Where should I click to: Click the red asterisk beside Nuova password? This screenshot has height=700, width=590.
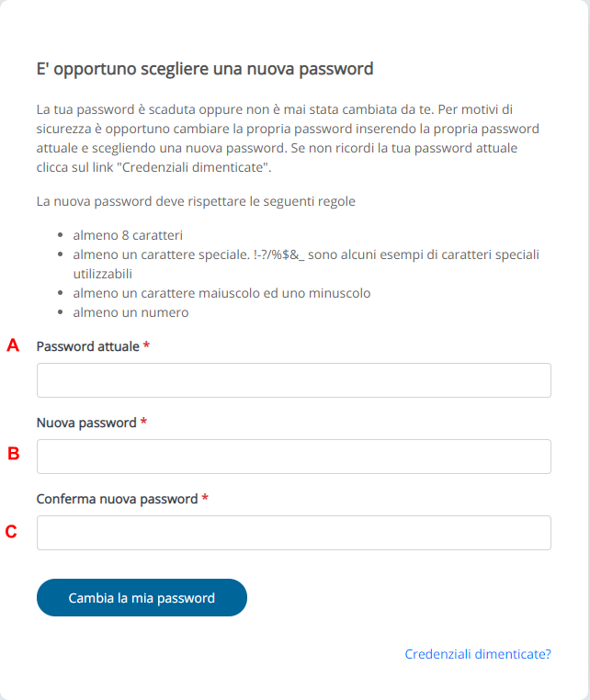click(x=143, y=421)
